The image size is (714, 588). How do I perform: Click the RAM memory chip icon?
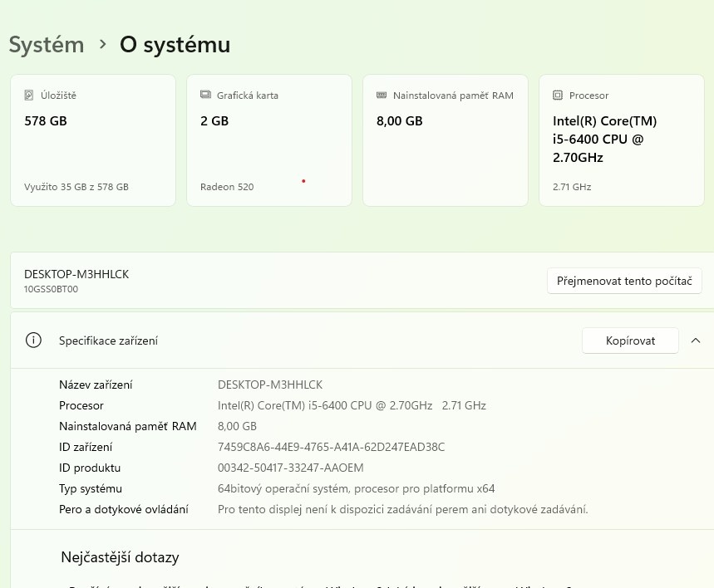pyautogui.click(x=382, y=96)
